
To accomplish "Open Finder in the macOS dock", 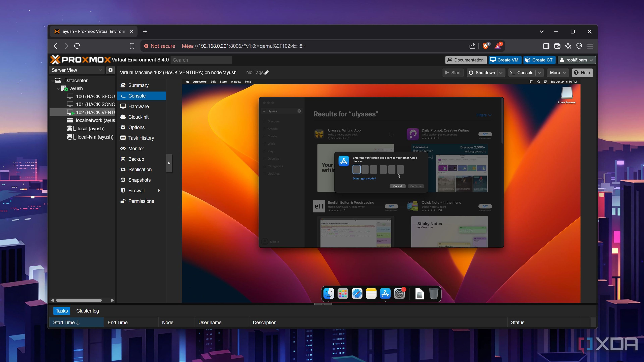I will (329, 294).
